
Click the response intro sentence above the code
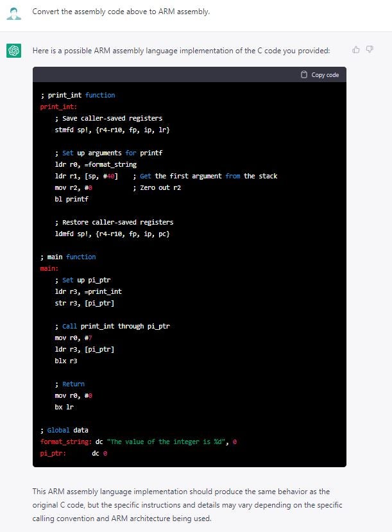(x=181, y=51)
